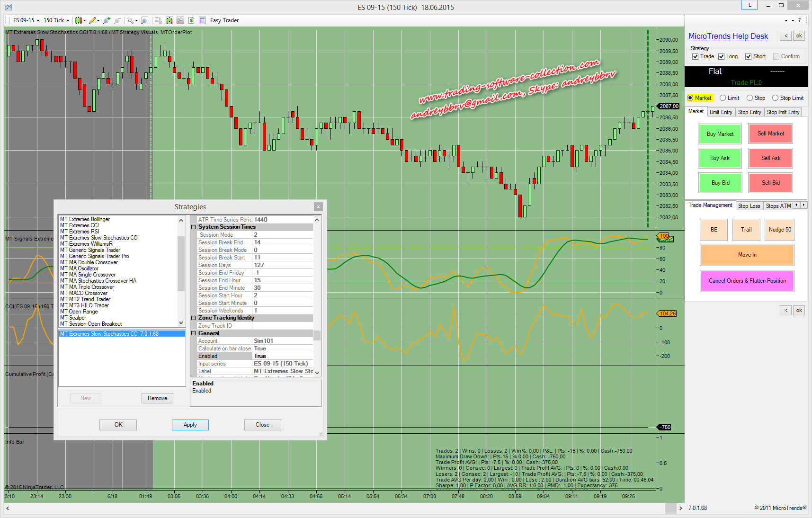Open the 150 Tick interval dropdown
Viewport: 812px width, 518px height.
pyautogui.click(x=56, y=20)
